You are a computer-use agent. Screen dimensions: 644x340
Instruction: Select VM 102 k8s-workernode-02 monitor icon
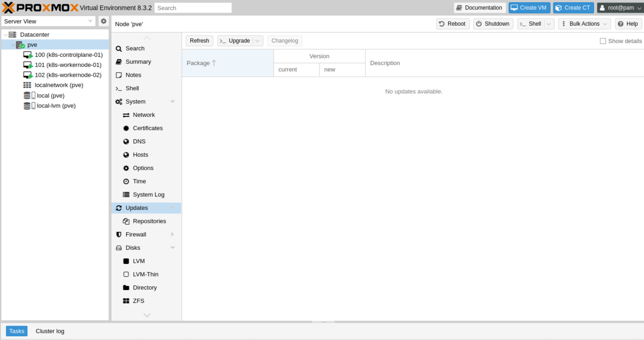(x=28, y=75)
